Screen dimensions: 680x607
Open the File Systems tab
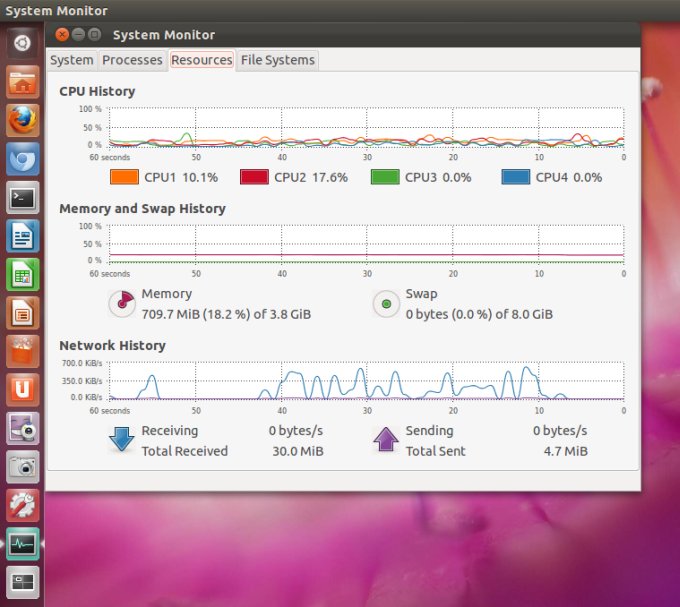[278, 60]
